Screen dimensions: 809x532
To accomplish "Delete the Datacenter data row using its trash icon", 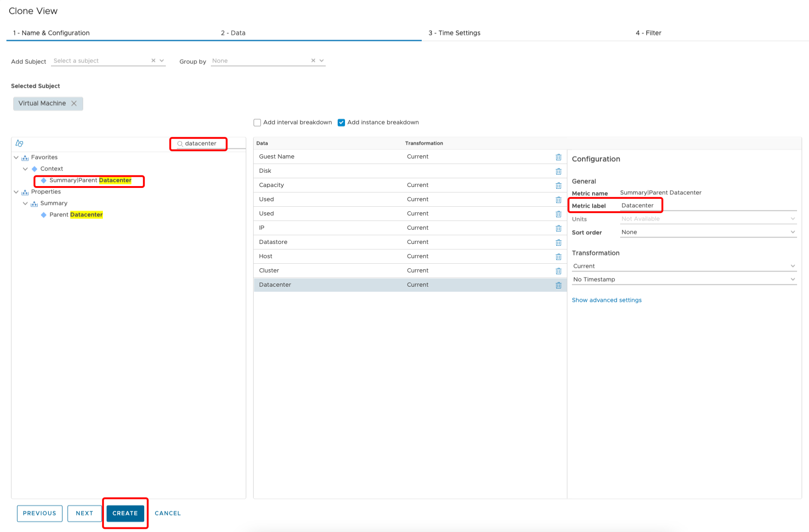I will point(559,285).
